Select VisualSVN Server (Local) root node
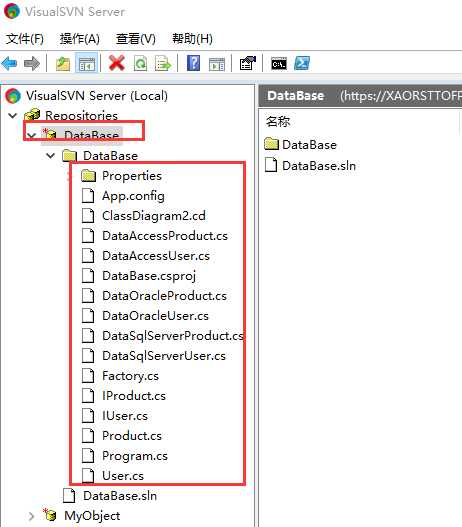 coord(97,96)
